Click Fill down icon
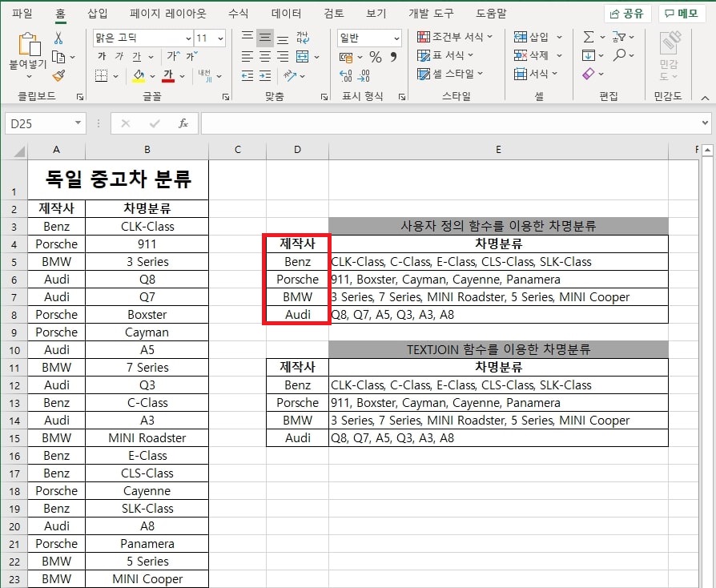This screenshot has width=716, height=588. pos(589,55)
